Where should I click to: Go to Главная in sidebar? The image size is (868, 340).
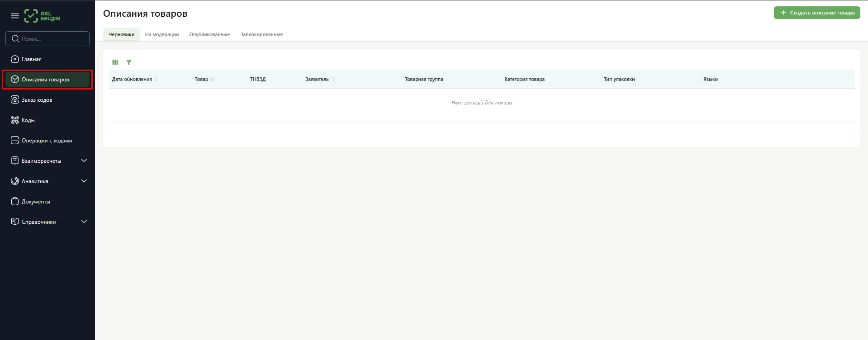(x=32, y=59)
